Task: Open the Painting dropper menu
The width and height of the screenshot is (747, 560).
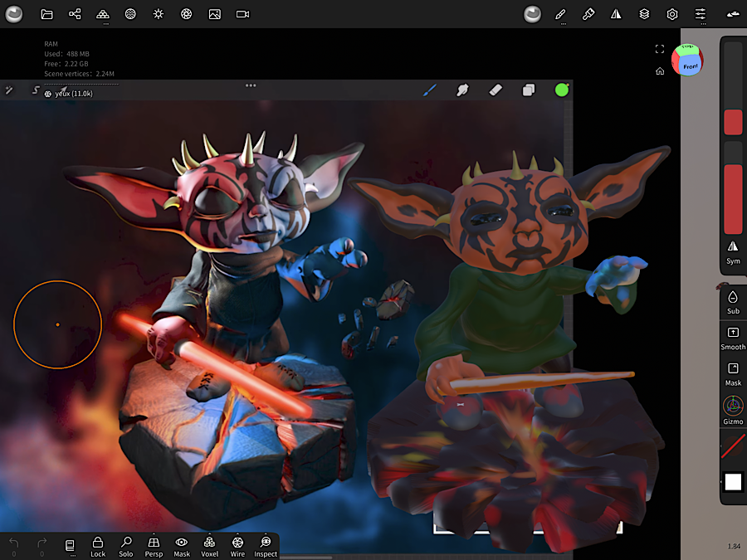Action: point(588,14)
